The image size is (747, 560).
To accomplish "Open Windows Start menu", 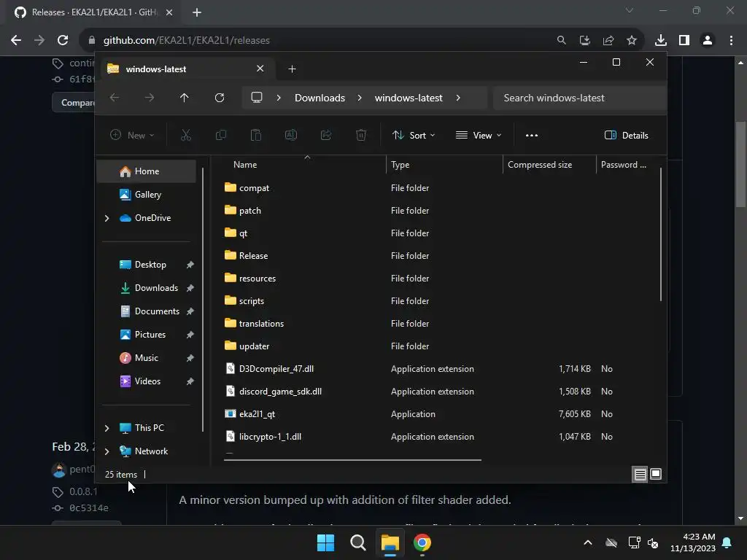I will tap(326, 542).
